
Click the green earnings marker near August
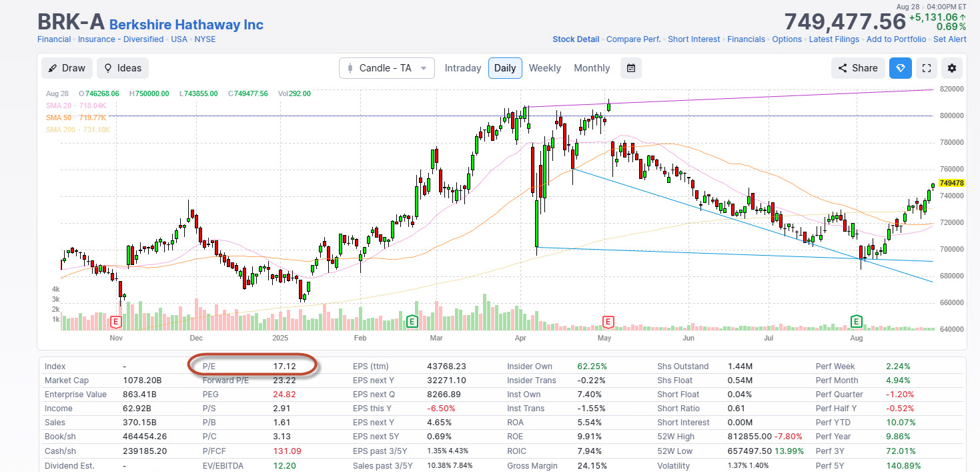tap(857, 322)
